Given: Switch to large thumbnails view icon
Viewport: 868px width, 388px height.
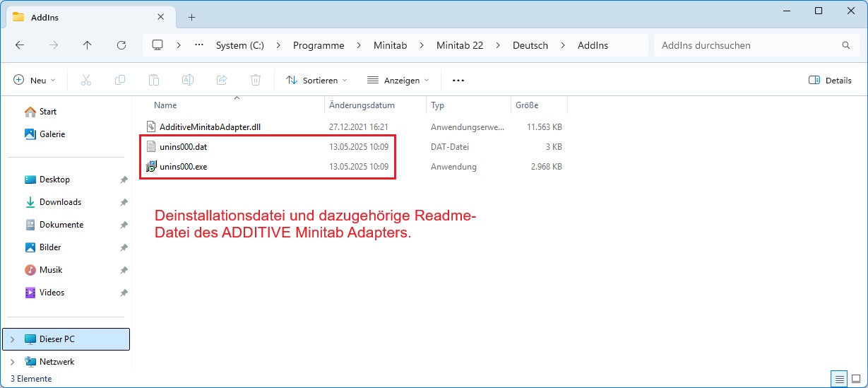Looking at the screenshot, I should pos(856,378).
